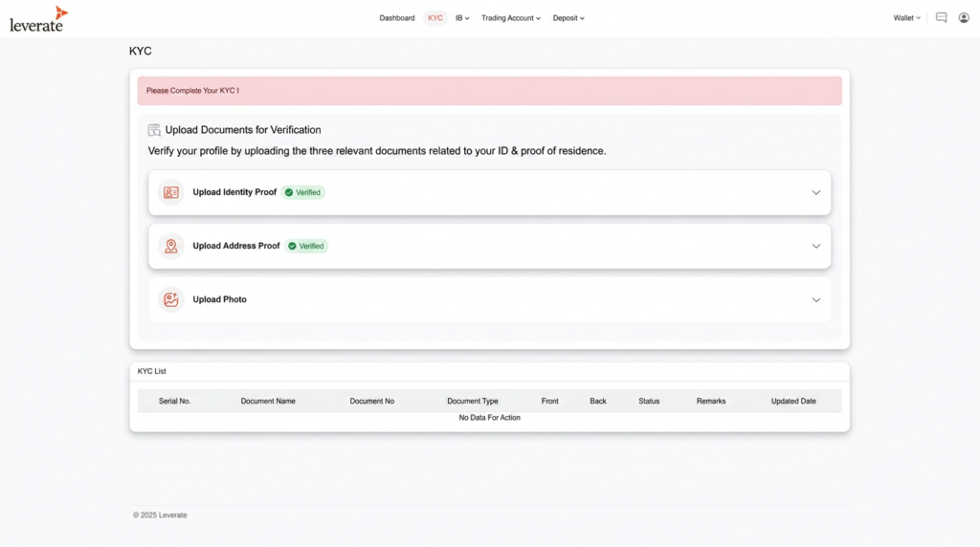Click the Serial No. column header

pos(174,401)
